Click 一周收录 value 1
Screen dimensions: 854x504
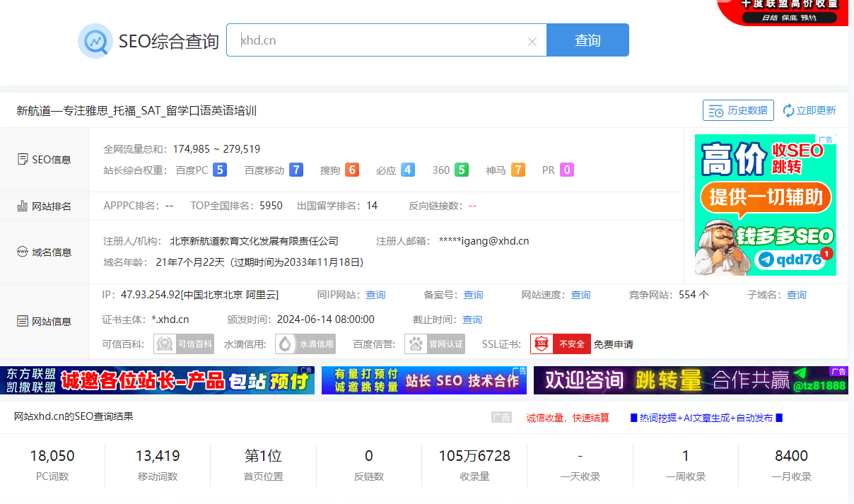tap(686, 456)
